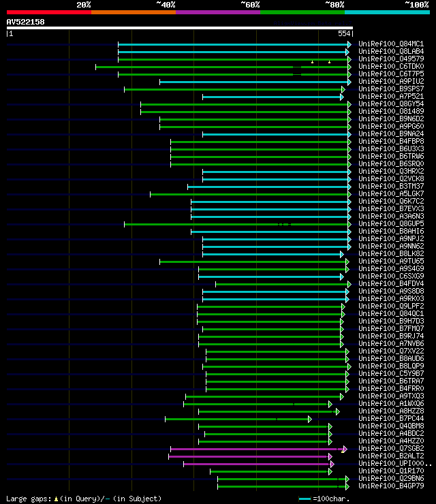The height and width of the screenshot is (504, 436).
Task: Select the UniRef100_Q7XV22 label
Action: (391, 351)
